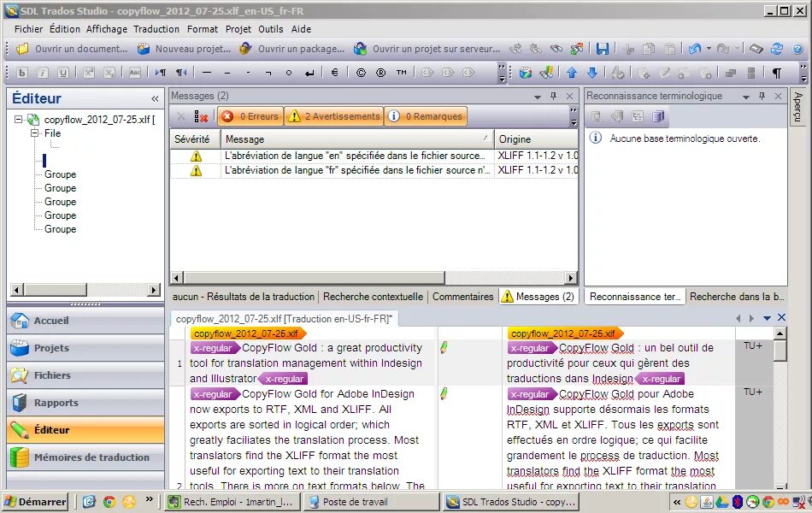Open the Fichier menu
The width and height of the screenshot is (812, 513).
click(28, 29)
